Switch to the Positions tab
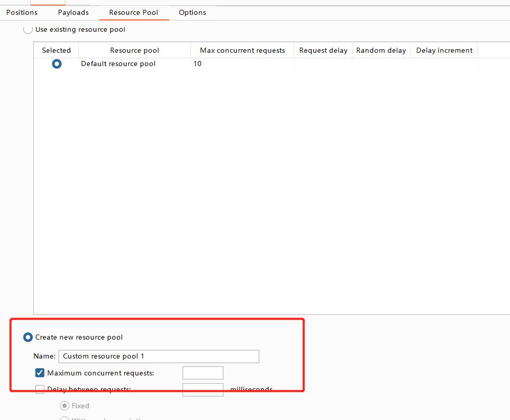Screen dimensions: 510x420 (22, 12)
